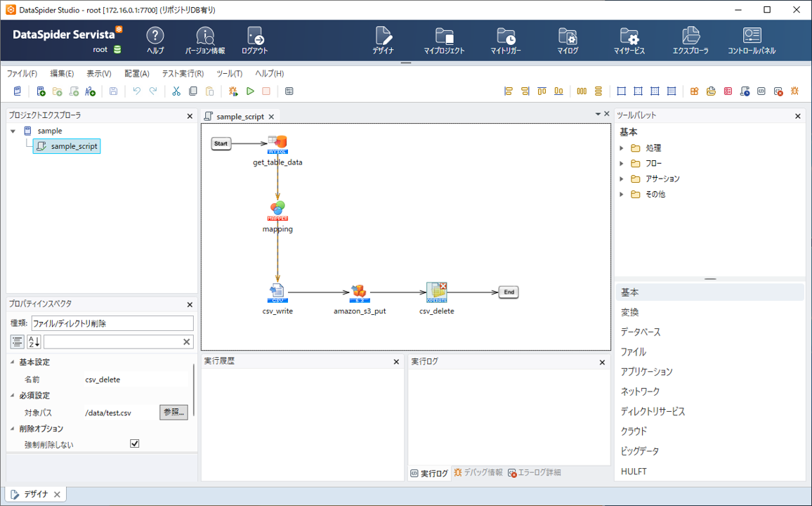Viewport: 812px width, 506px height.
Task: Open the editor tab list dropdown arrow
Action: 598,114
